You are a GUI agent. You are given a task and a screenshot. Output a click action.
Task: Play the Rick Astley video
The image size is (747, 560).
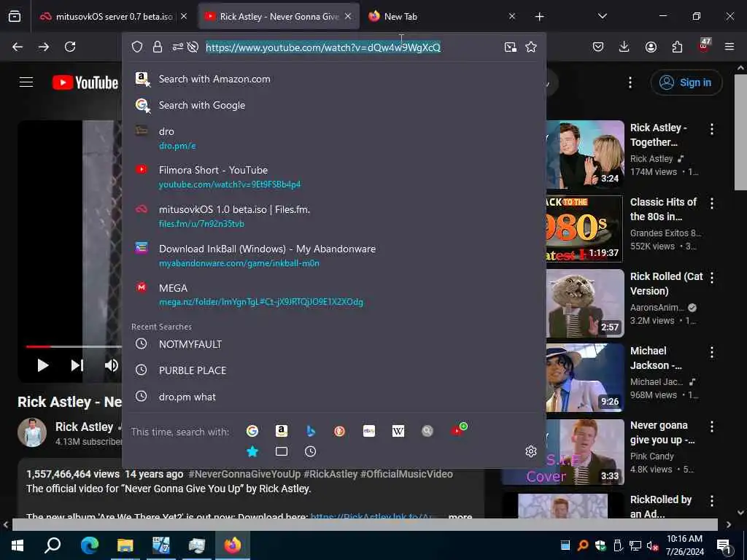pyautogui.click(x=43, y=365)
